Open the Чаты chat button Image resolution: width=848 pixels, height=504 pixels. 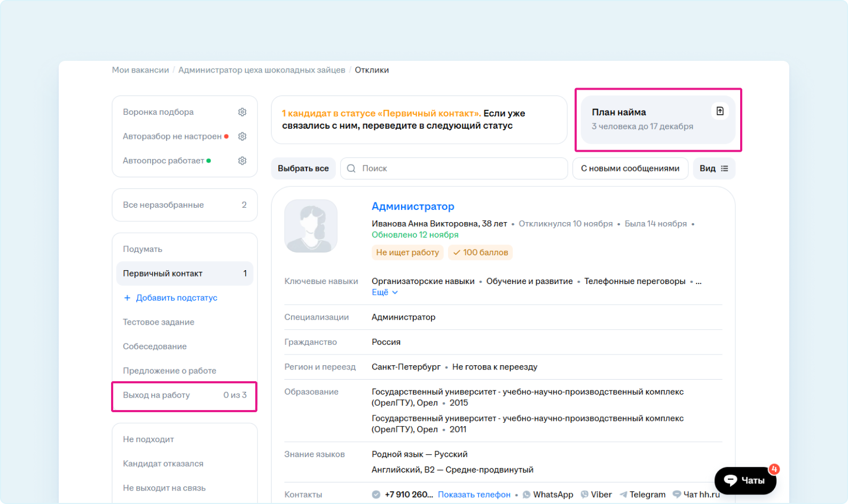pyautogui.click(x=745, y=481)
